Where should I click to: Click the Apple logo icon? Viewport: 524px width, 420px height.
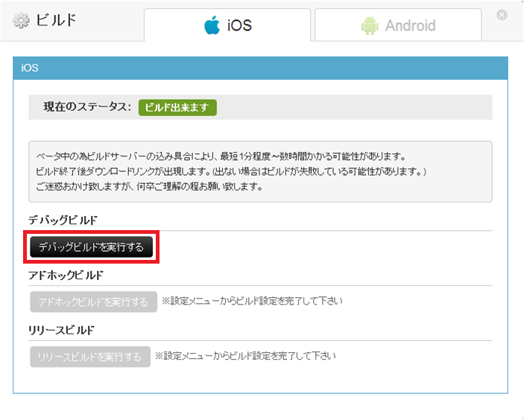(212, 25)
